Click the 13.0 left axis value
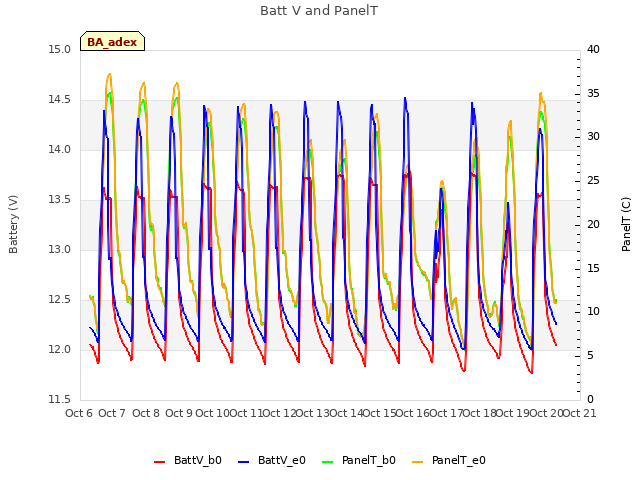Viewport: 640px width, 480px height. point(60,249)
